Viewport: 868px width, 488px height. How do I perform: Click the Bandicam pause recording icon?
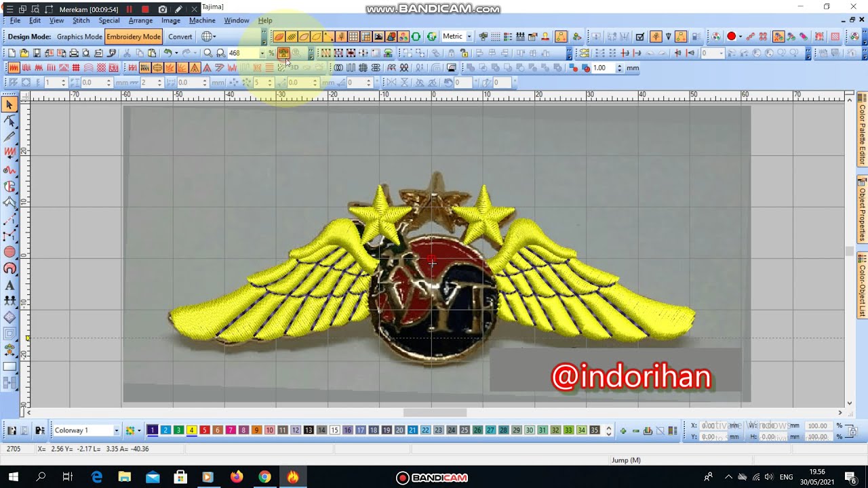point(129,9)
